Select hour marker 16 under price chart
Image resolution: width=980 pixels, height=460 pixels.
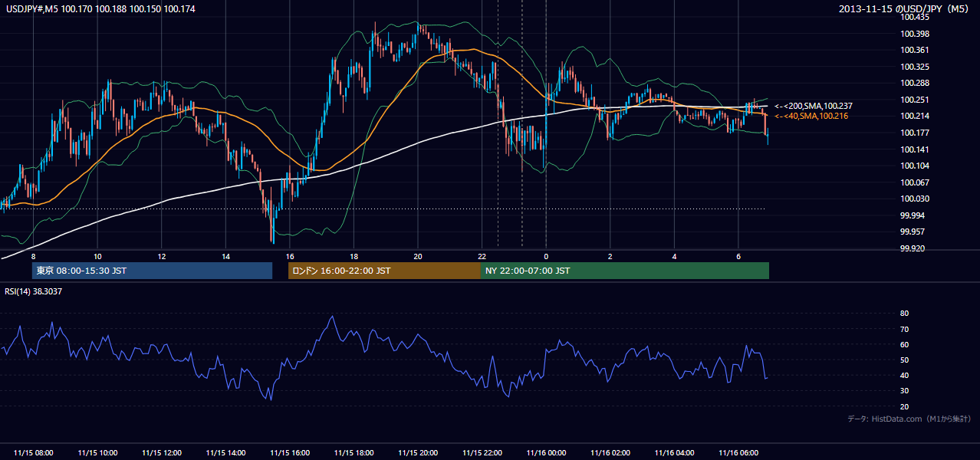coord(290,256)
